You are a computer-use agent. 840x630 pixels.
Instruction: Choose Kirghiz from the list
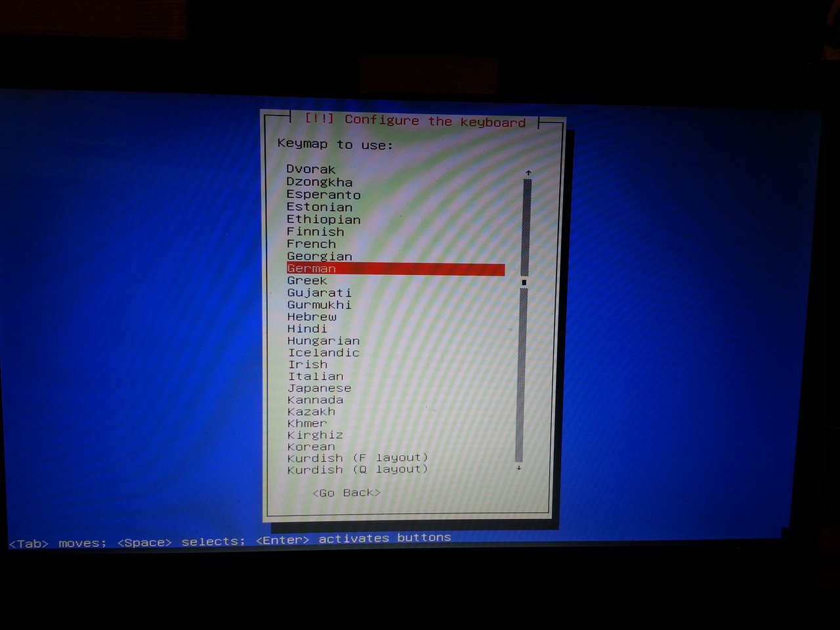pos(316,436)
